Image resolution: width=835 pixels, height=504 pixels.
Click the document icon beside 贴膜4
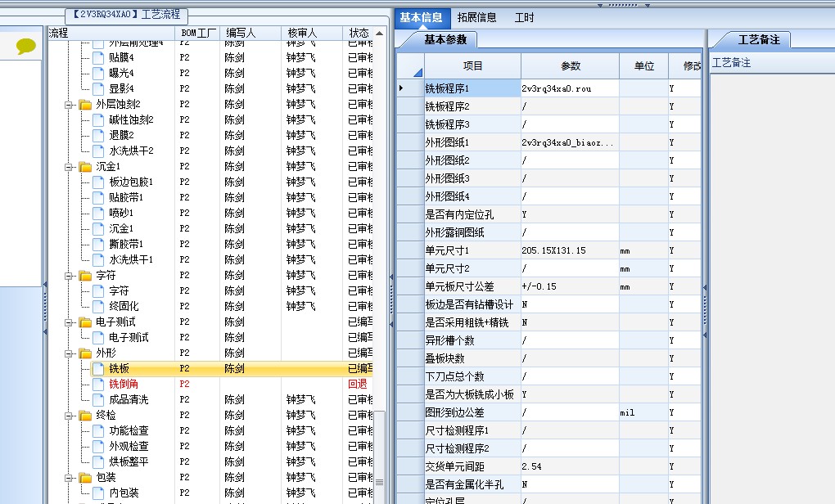coord(98,57)
